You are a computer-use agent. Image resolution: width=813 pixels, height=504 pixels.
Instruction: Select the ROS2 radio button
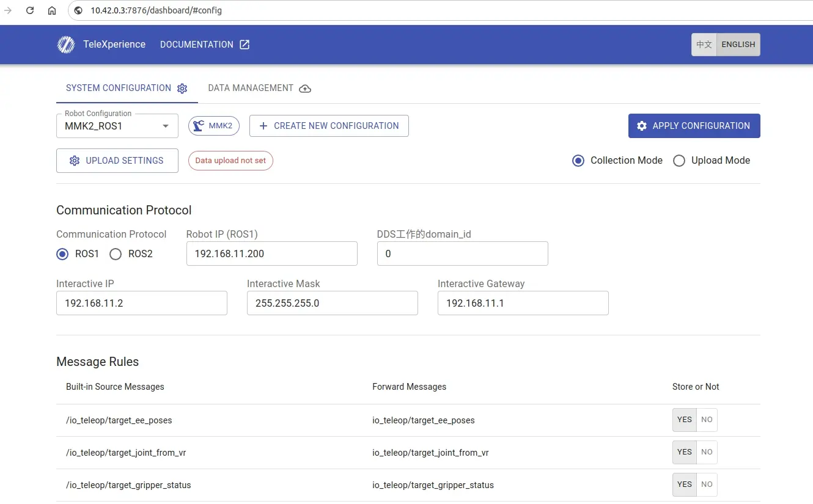tap(116, 254)
